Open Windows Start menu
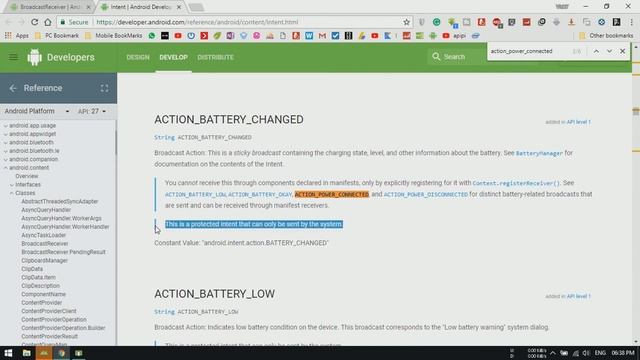 point(8,353)
